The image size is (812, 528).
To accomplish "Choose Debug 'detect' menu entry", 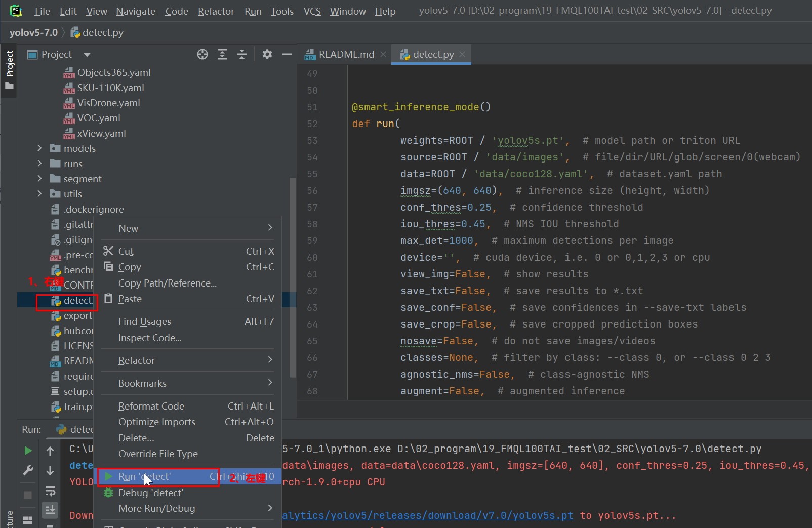I will pos(187,493).
